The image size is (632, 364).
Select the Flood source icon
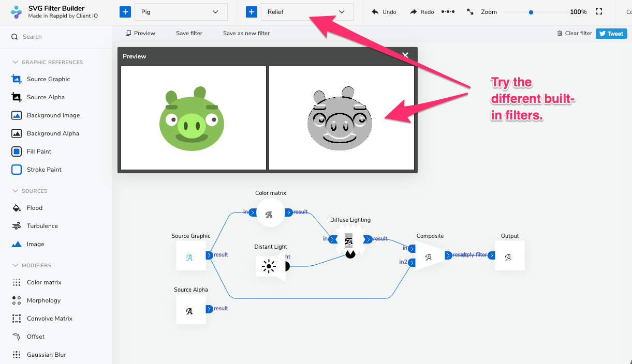tap(17, 207)
